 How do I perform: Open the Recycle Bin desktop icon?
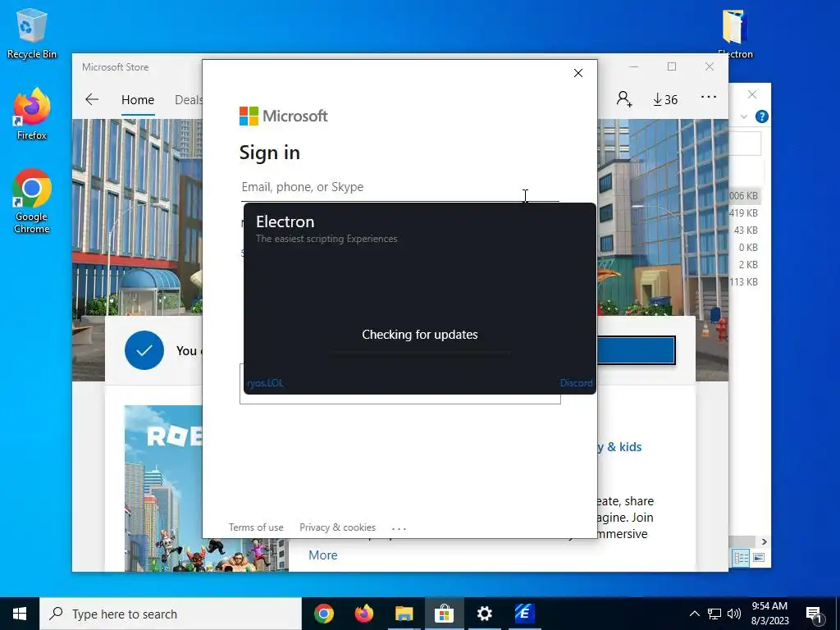(x=31, y=33)
